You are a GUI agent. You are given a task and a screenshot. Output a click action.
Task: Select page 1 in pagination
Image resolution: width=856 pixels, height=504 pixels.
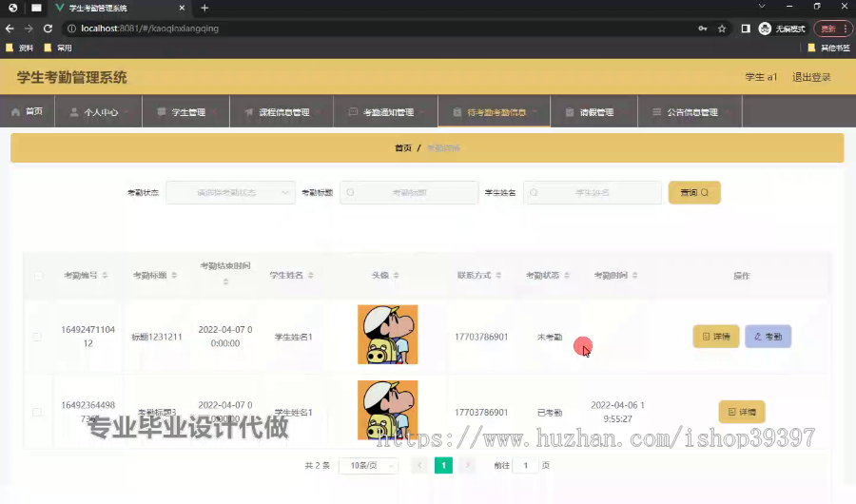point(443,466)
